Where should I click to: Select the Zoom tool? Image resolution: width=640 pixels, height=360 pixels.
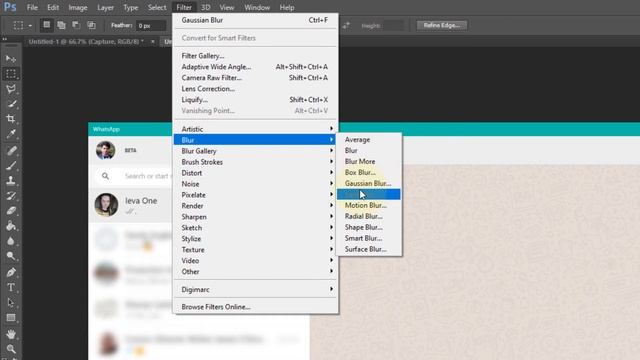click(11, 349)
